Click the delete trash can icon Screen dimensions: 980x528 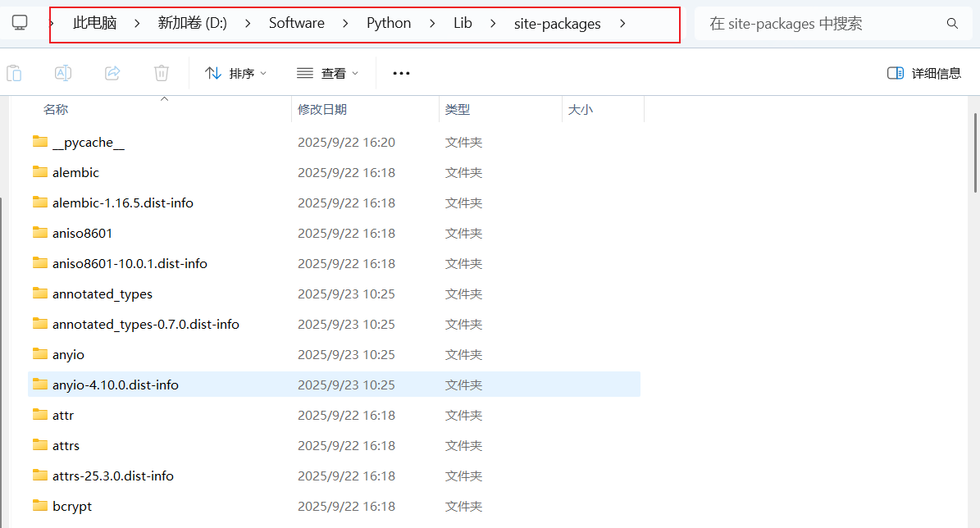coord(162,73)
